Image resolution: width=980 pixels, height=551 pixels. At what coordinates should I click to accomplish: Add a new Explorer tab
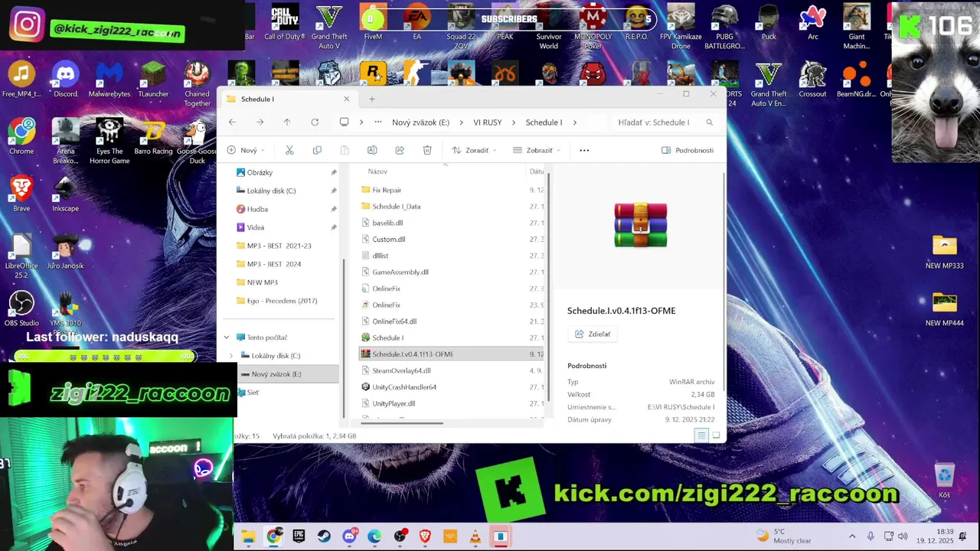[x=372, y=99]
